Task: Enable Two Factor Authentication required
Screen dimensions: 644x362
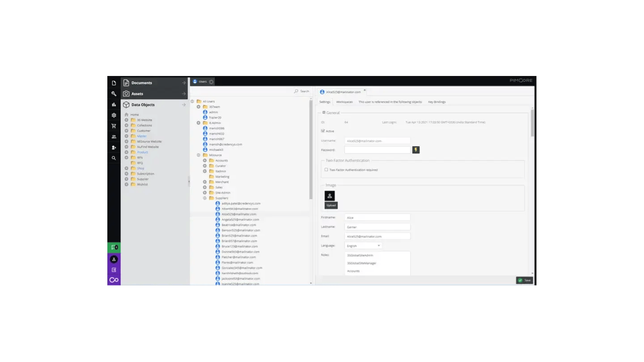Action: tap(326, 169)
